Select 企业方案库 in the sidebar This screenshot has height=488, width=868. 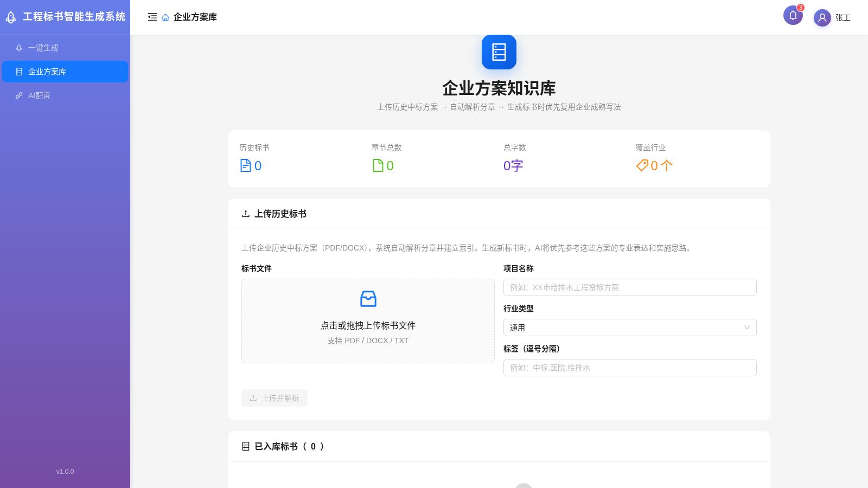65,72
